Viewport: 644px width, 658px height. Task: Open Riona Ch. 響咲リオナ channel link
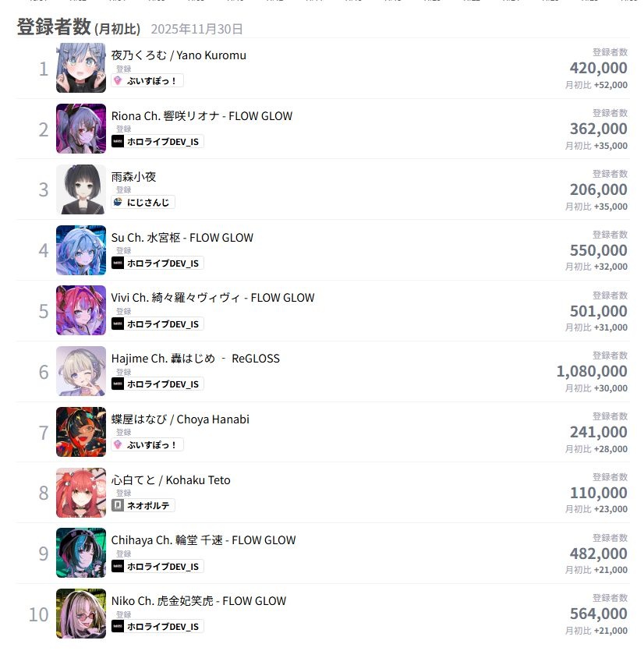(202, 116)
